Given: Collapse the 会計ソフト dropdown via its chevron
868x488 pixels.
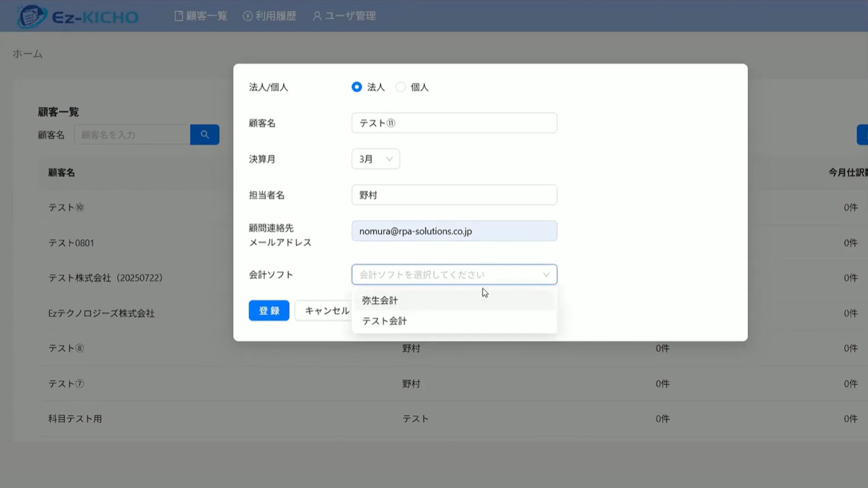Looking at the screenshot, I should [x=546, y=275].
